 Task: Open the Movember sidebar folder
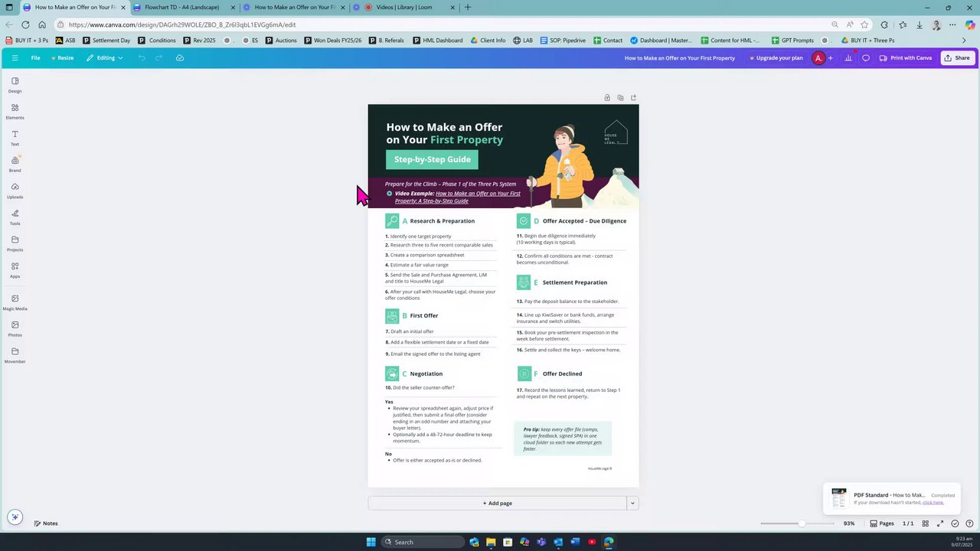[15, 356]
